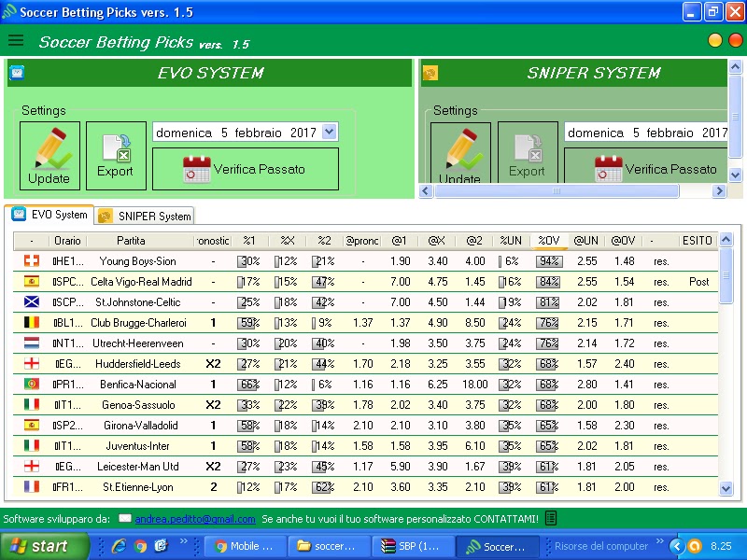Screen dimensions: 747x560
Task: Click Belgium flag in Club Brugge-Charleroi row
Action: (32, 322)
